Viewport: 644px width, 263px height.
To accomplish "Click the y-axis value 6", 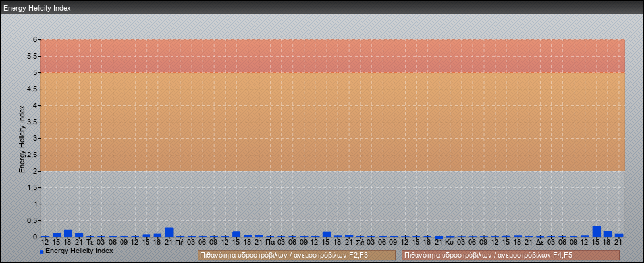I will click(36, 40).
